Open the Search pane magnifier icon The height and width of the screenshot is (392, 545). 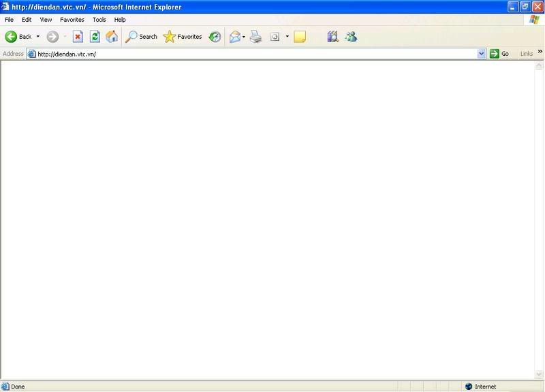pos(131,37)
